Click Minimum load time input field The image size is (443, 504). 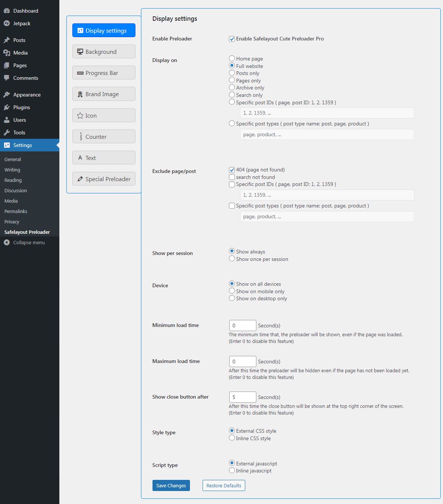243,325
